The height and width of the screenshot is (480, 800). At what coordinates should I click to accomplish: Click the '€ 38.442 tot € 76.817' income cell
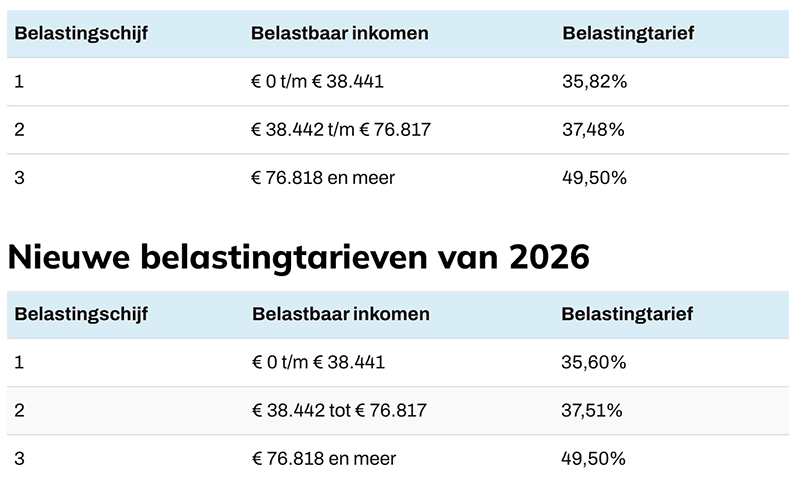[x=339, y=411]
